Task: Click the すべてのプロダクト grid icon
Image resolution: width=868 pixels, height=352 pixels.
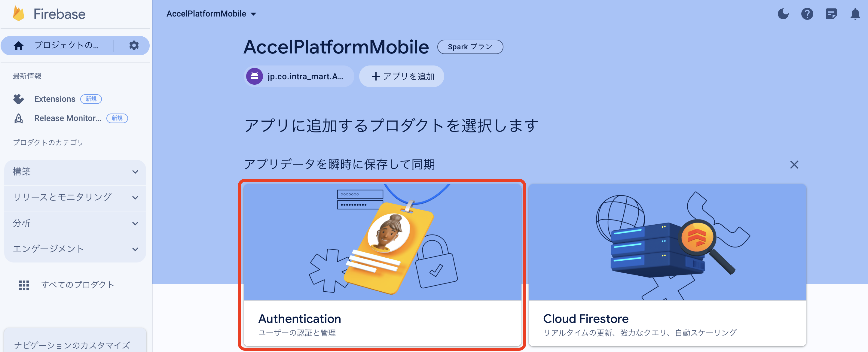Action: pos(24,285)
